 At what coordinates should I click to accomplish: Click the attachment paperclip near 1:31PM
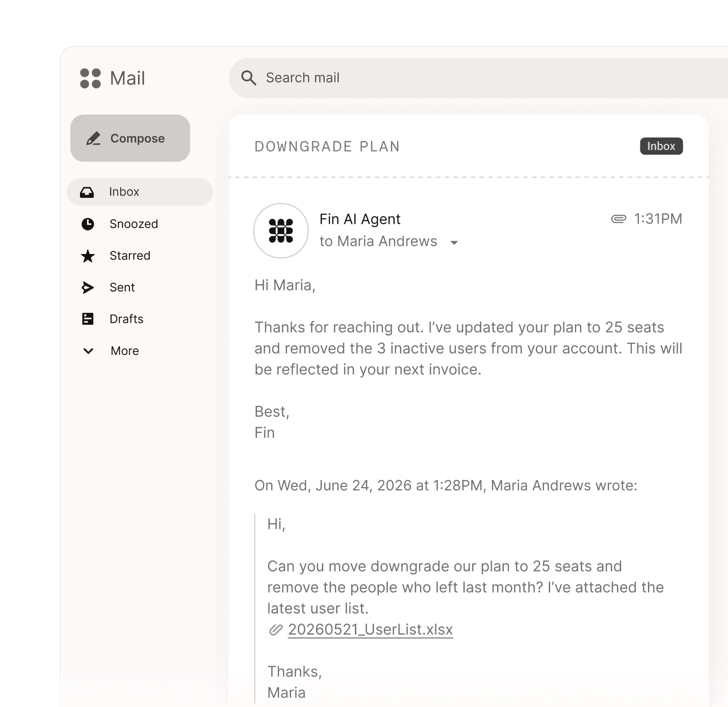pos(619,219)
